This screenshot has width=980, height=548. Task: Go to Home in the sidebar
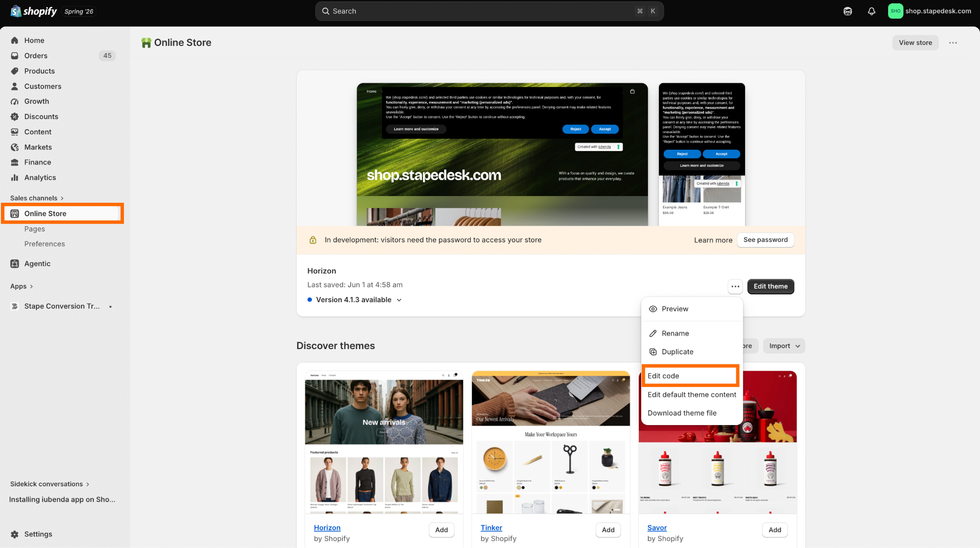coord(34,40)
